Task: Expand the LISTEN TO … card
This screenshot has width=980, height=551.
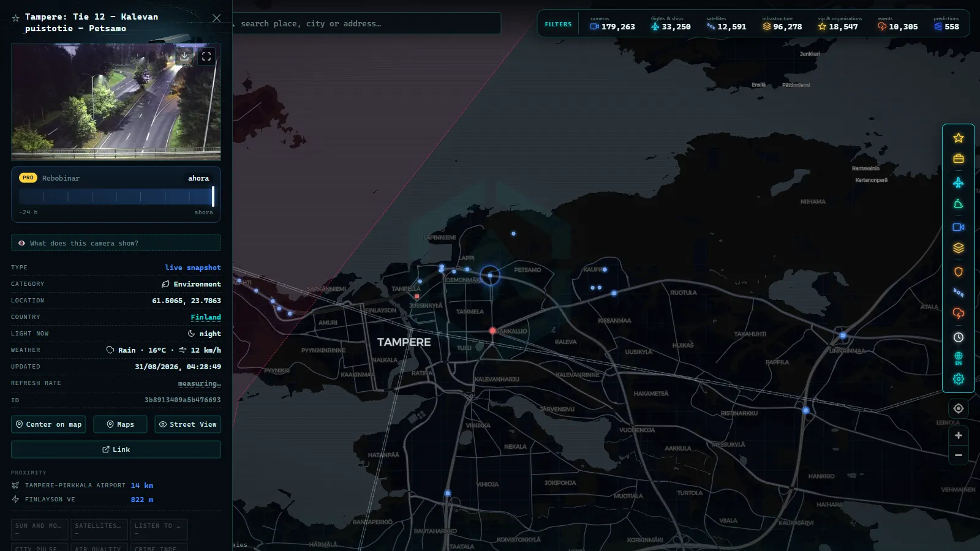Action: [x=159, y=530]
